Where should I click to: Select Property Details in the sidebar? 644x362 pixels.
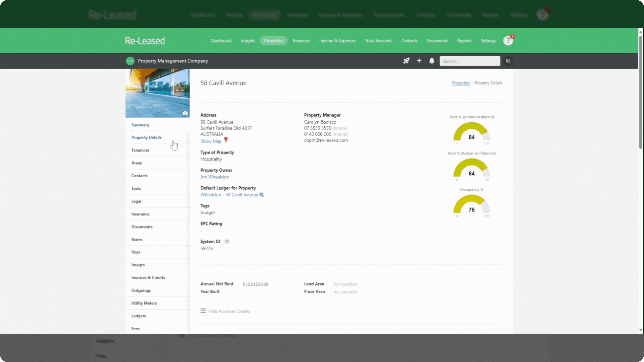158,137
